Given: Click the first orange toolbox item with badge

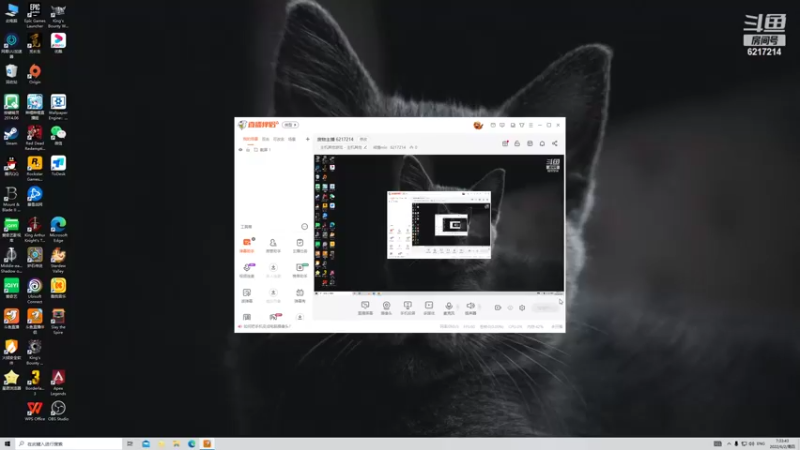Looking at the screenshot, I should point(247,245).
